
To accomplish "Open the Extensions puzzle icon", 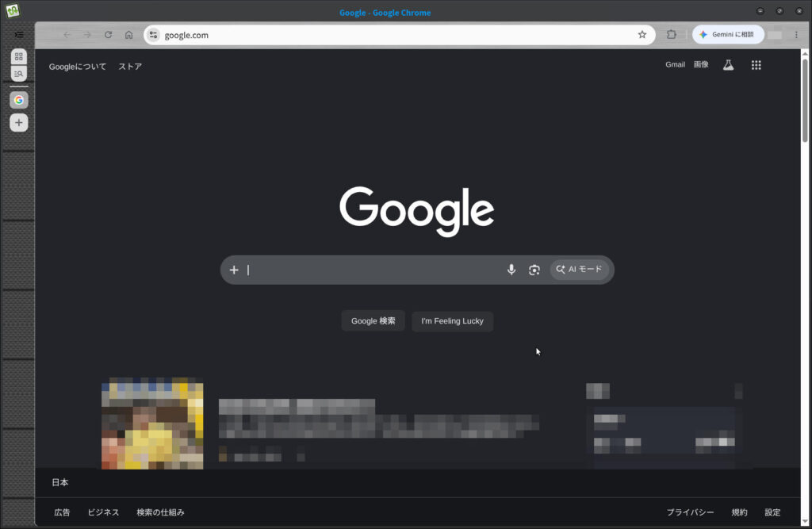I will [672, 35].
